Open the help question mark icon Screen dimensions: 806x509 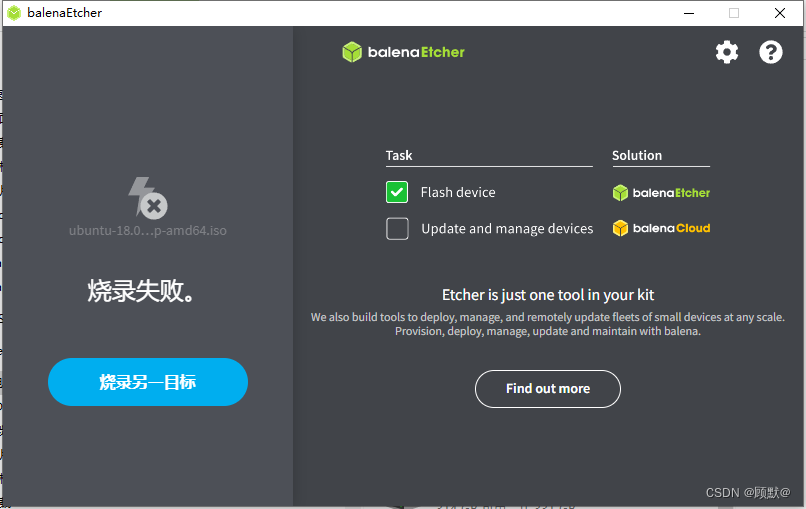pyautogui.click(x=771, y=52)
